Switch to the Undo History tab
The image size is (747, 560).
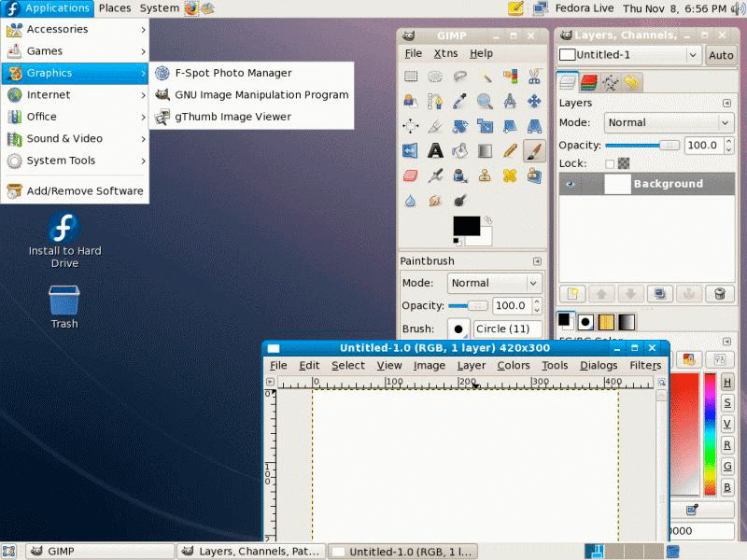[632, 83]
